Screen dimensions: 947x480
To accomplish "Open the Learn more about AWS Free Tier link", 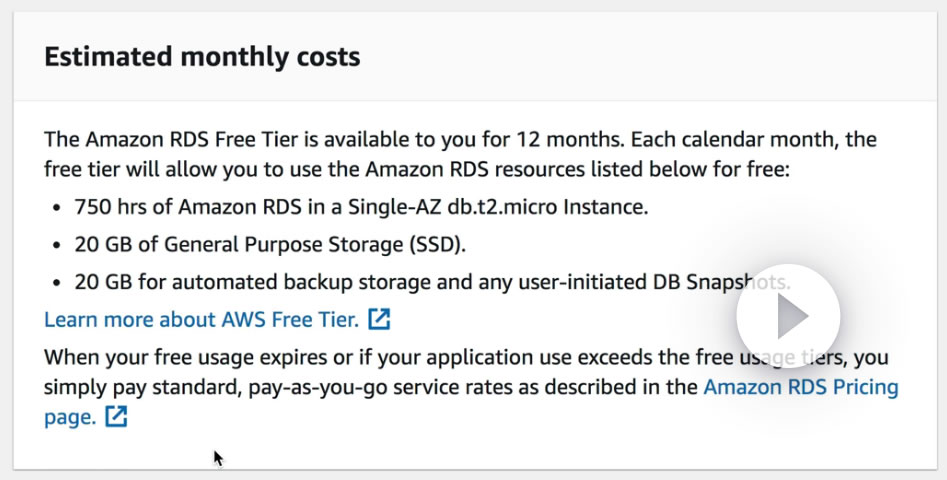I will tap(201, 320).
